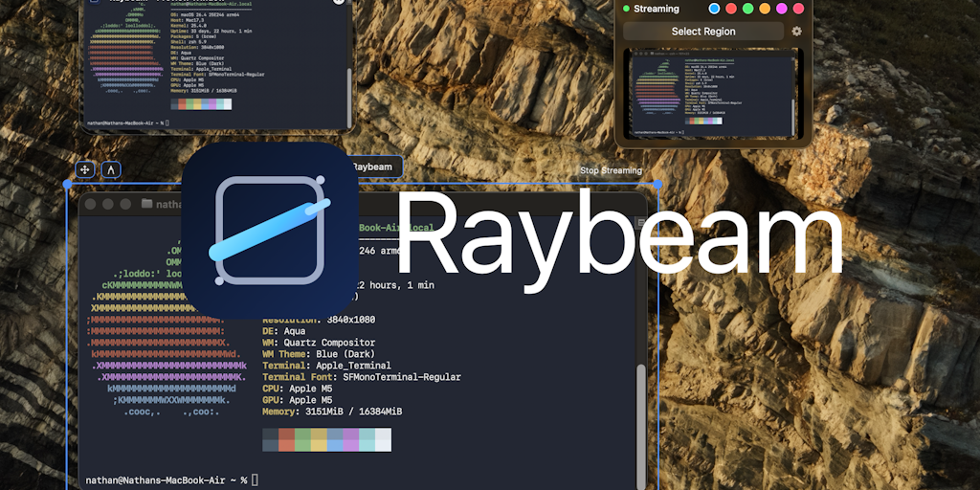This screenshot has height=490, width=980.
Task: Choose the rose-pink dot after the magenta one
Action: point(798,9)
